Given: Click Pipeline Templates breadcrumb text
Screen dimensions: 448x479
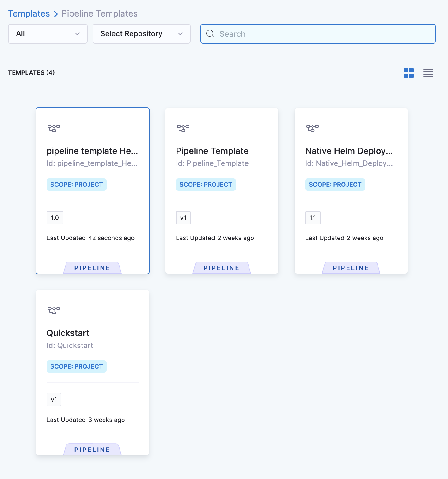Looking at the screenshot, I should coord(100,13).
